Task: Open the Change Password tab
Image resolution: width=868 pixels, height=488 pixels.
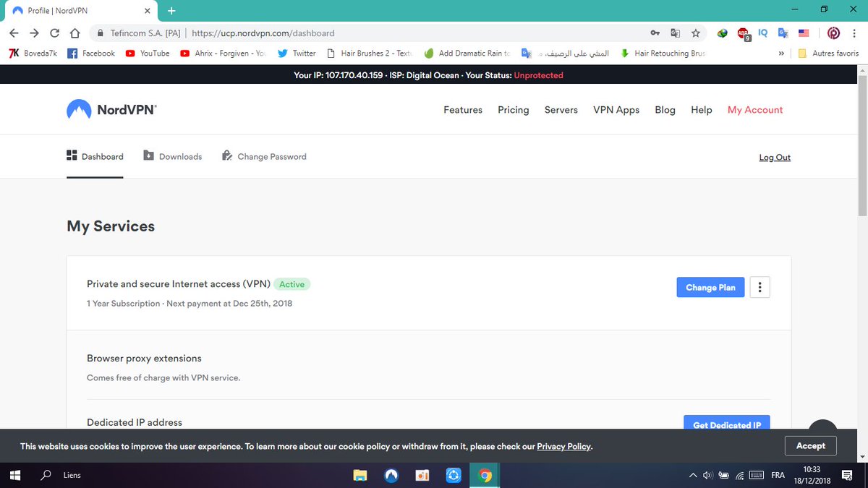Action: [264, 156]
